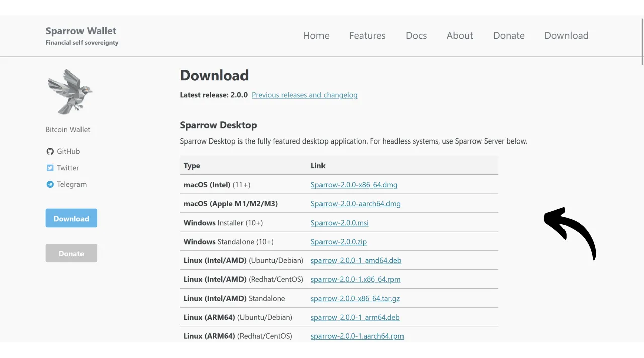Select Donate in the top navigation

[x=509, y=36]
